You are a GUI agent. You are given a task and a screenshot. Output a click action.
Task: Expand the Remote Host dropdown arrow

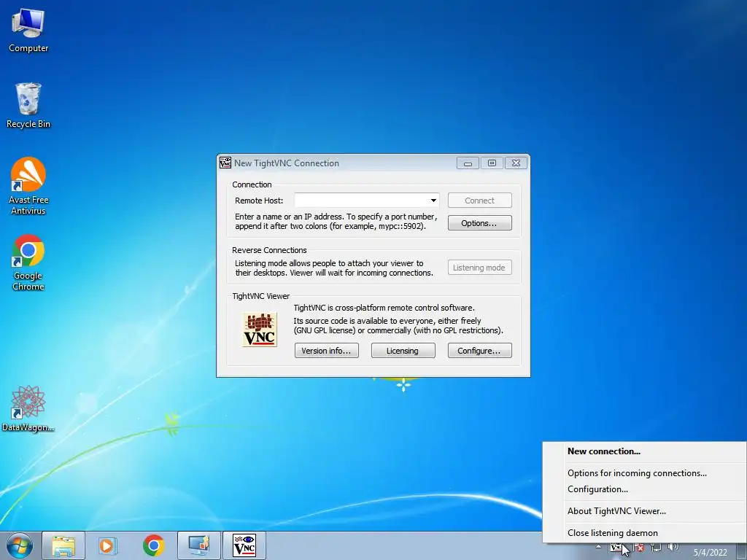point(433,201)
